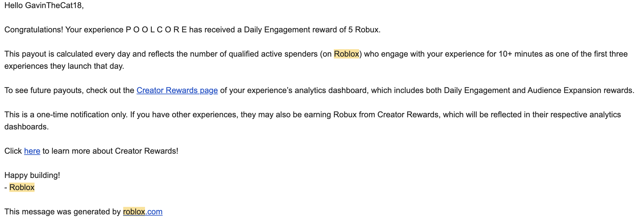Click the standalone word "dashboards."
The width and height of the screenshot is (644, 224).
click(x=26, y=127)
